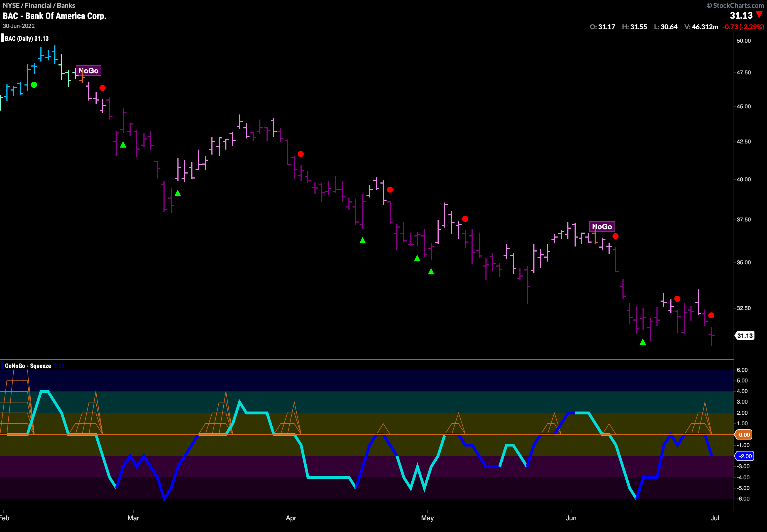Click the blue legend marker beside GoNoGo - Squeeze

pyautogui.click(x=2, y=365)
